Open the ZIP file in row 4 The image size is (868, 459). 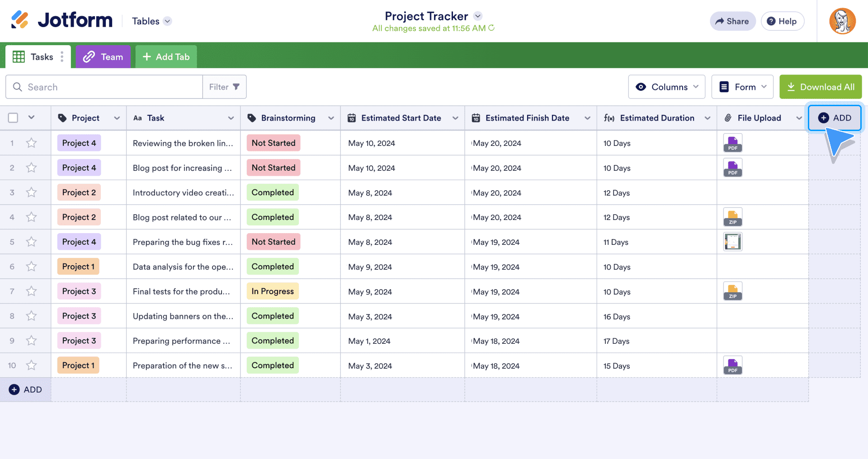coord(732,217)
